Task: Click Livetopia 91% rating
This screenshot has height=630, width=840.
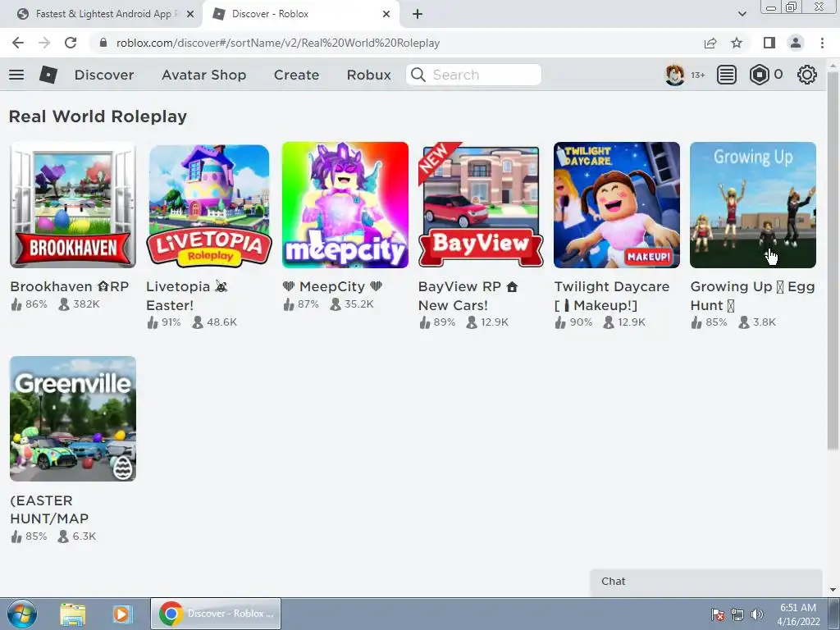Action: pyautogui.click(x=164, y=322)
